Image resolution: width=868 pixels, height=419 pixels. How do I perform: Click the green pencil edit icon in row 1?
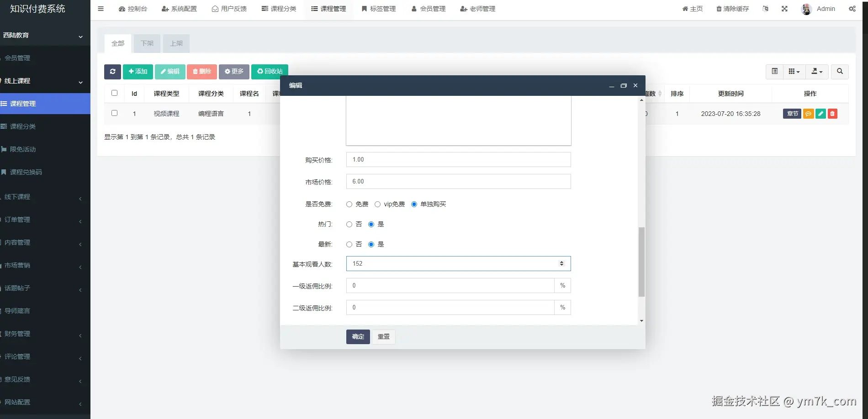click(820, 114)
